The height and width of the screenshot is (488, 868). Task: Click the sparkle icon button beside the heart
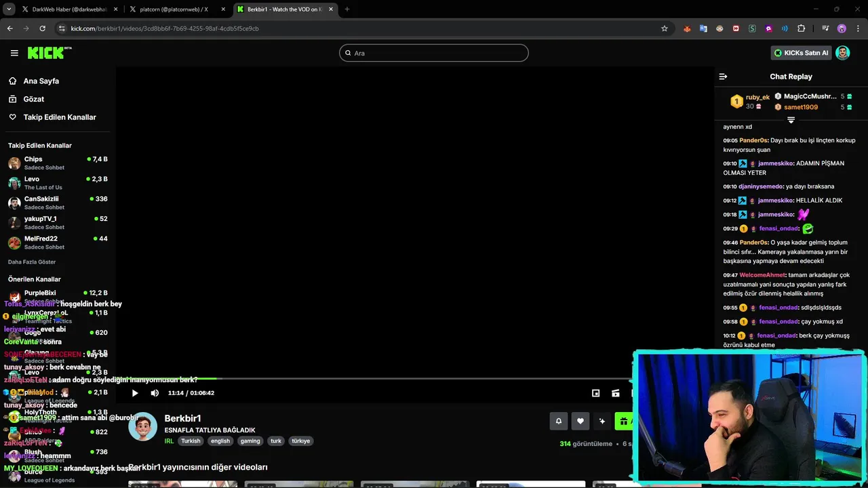[602, 421]
